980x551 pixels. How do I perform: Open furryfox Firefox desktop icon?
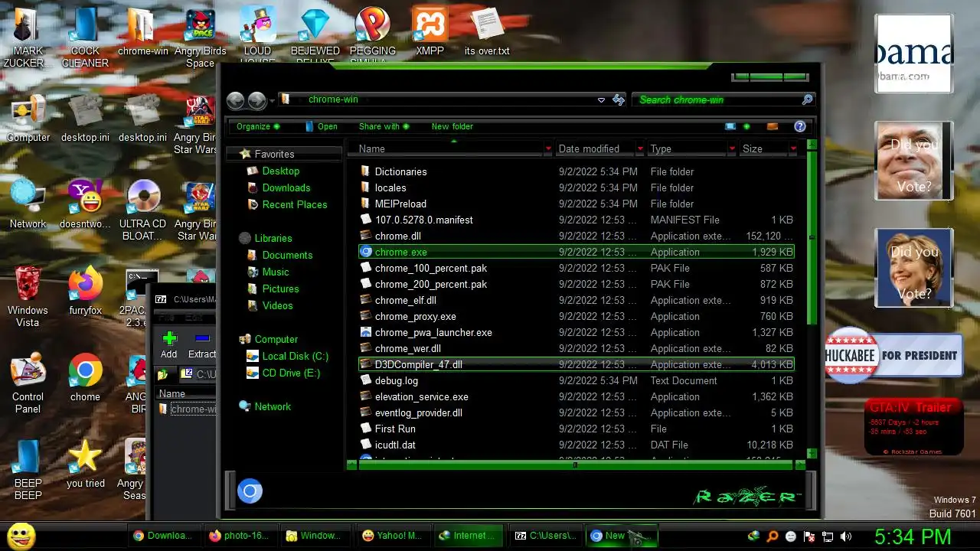pyautogui.click(x=85, y=285)
